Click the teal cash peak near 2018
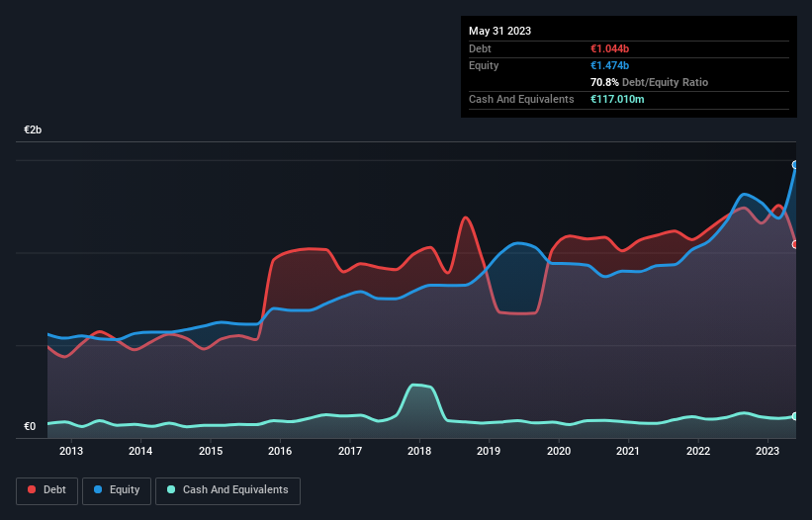 point(417,385)
